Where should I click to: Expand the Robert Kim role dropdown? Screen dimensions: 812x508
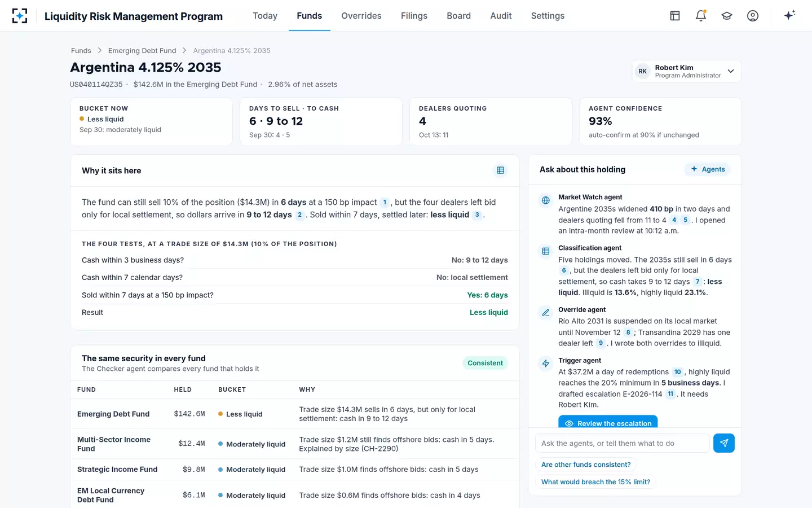(687, 71)
